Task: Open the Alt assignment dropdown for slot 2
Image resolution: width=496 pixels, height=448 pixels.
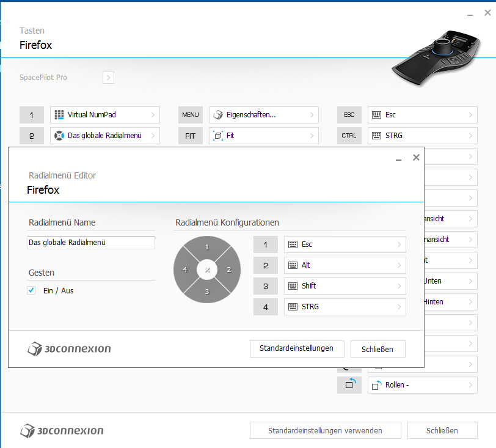Action: coord(345,265)
